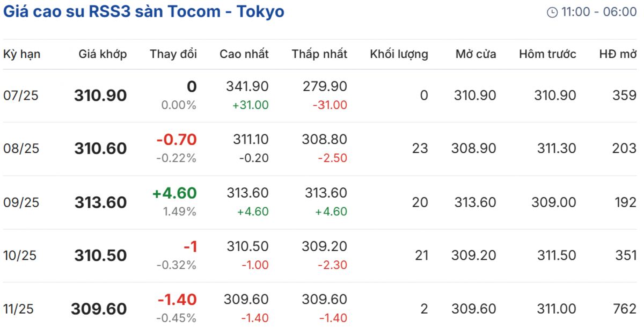Click the Tocom - Tokyo RSS3 title
This screenshot has height=335, width=644.
[x=144, y=11]
